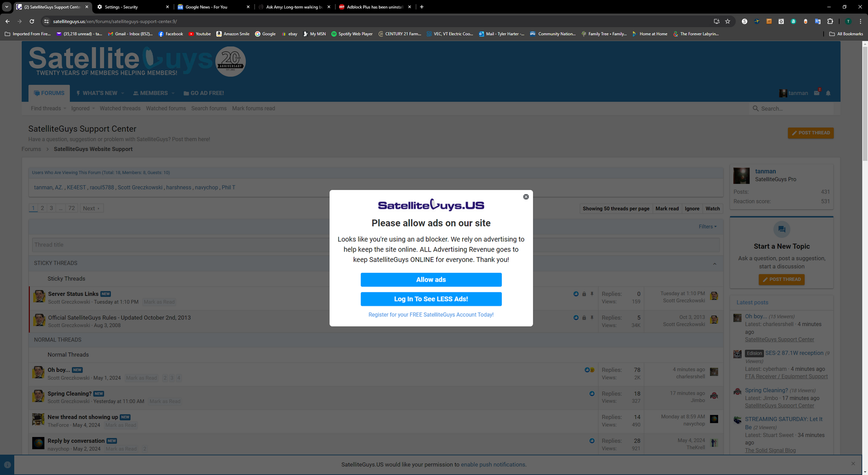The width and height of the screenshot is (868, 475).
Task: Open the Register for FREE account link
Action: 431,315
